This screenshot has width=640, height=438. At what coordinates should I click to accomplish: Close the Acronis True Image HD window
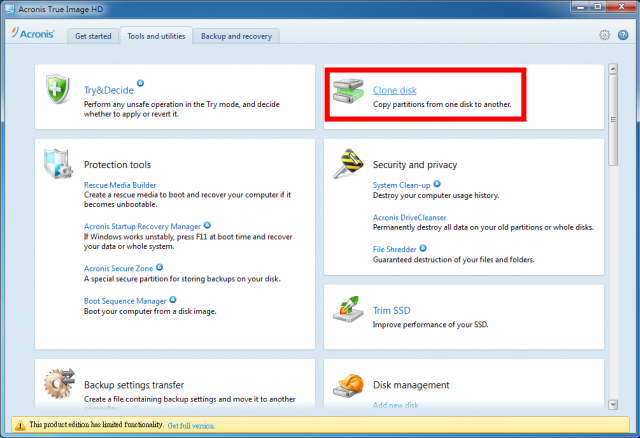pos(621,7)
